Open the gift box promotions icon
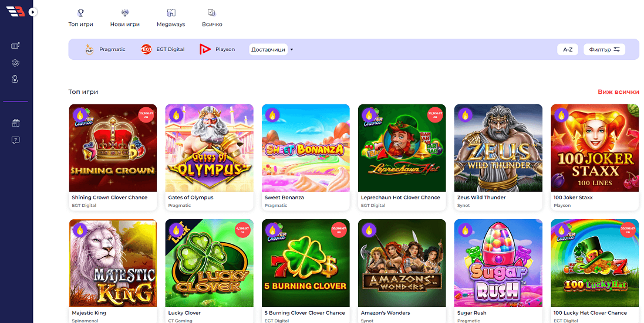Screen dimensions: 644x323 tap(16, 123)
